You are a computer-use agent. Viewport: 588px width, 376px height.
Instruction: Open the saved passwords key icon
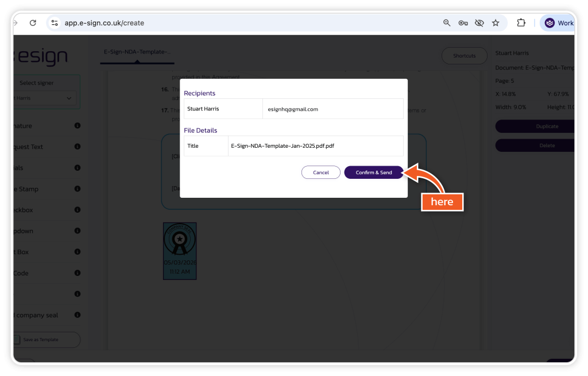coord(463,23)
